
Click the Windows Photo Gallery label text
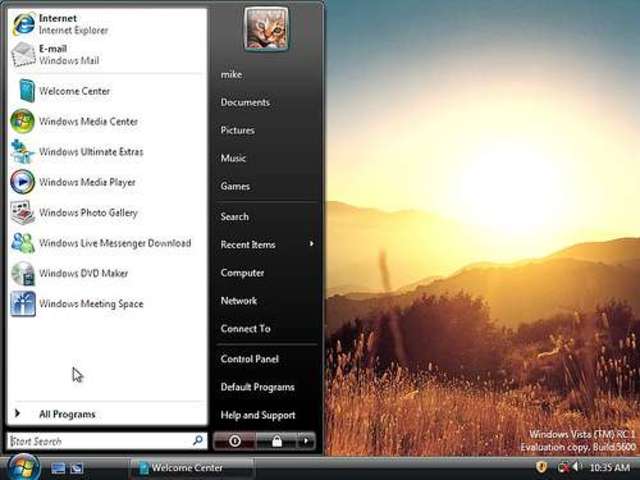pyautogui.click(x=88, y=213)
